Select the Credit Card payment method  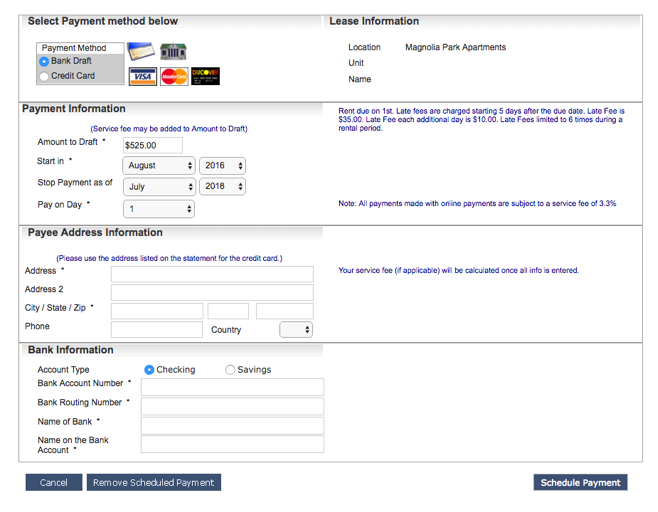coord(44,76)
